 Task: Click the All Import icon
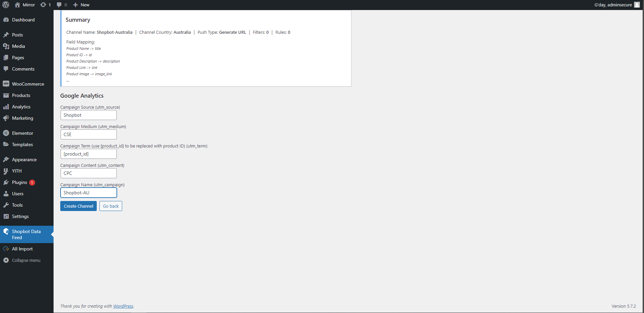(x=6, y=249)
